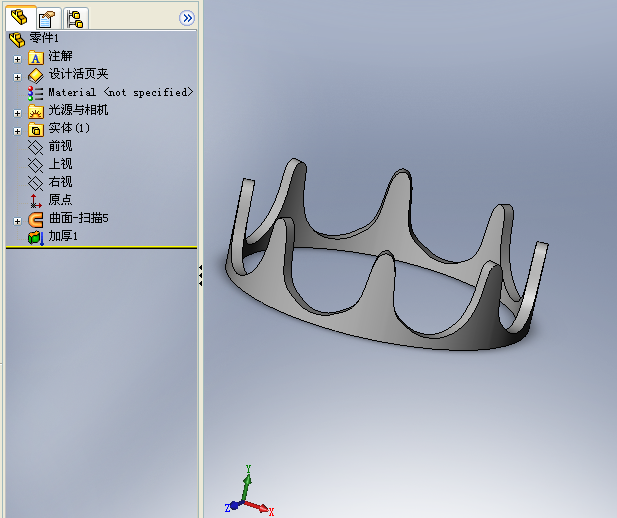Viewport: 617px width, 518px height.
Task: Select the 曲面-扫描5 feature label
Action: pyautogui.click(x=78, y=218)
